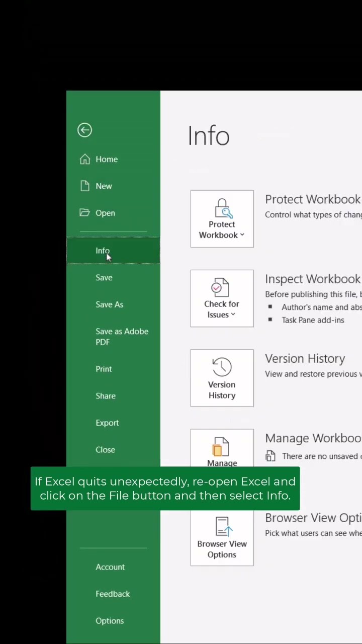Image resolution: width=362 pixels, height=644 pixels.
Task: Open the Print page
Action: click(113, 369)
